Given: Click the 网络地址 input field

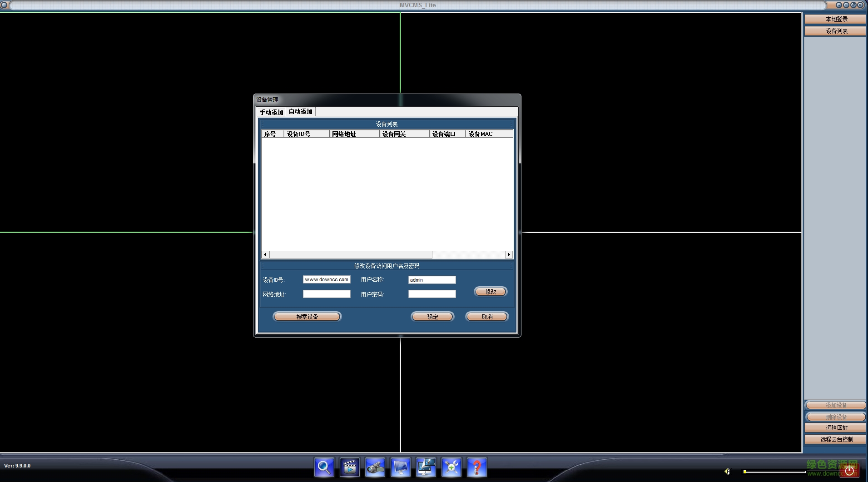Looking at the screenshot, I should (x=327, y=294).
